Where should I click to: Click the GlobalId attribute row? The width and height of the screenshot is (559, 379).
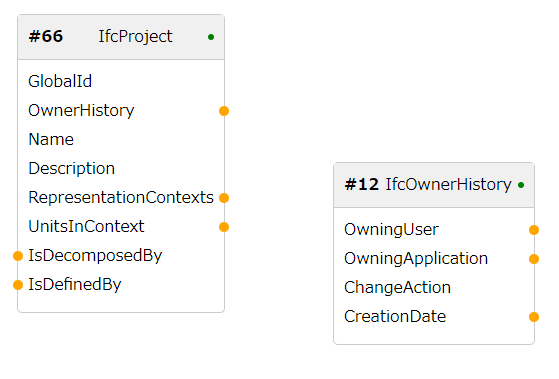121,81
